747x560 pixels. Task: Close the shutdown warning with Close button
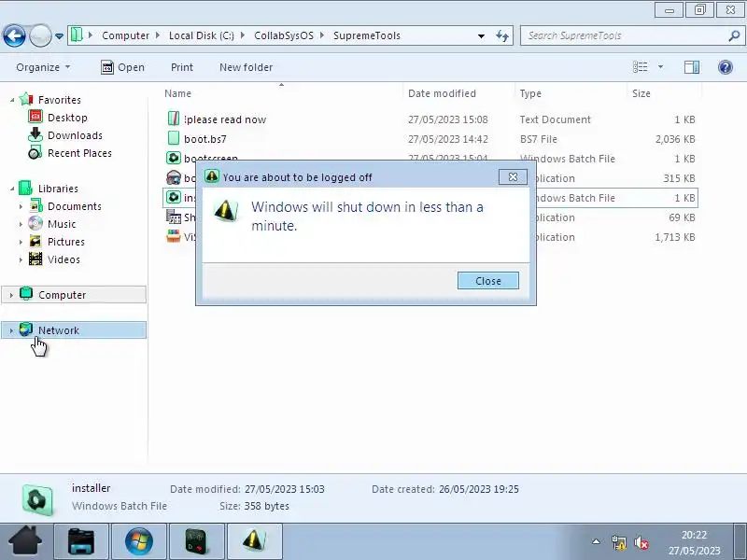pyautogui.click(x=487, y=281)
